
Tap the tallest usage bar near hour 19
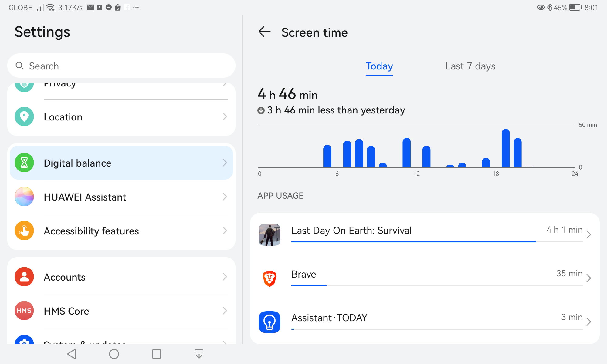(506, 148)
